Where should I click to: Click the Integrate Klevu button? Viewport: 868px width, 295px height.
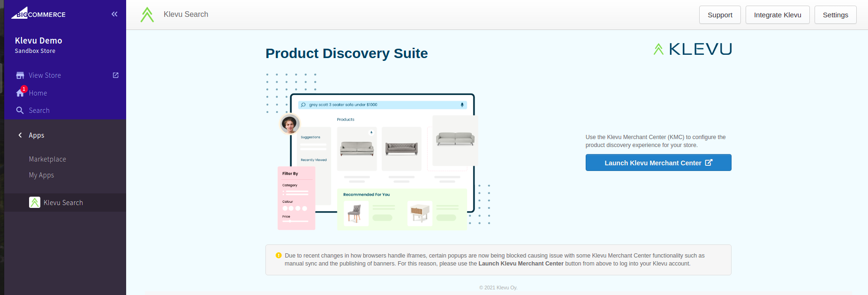(x=777, y=15)
